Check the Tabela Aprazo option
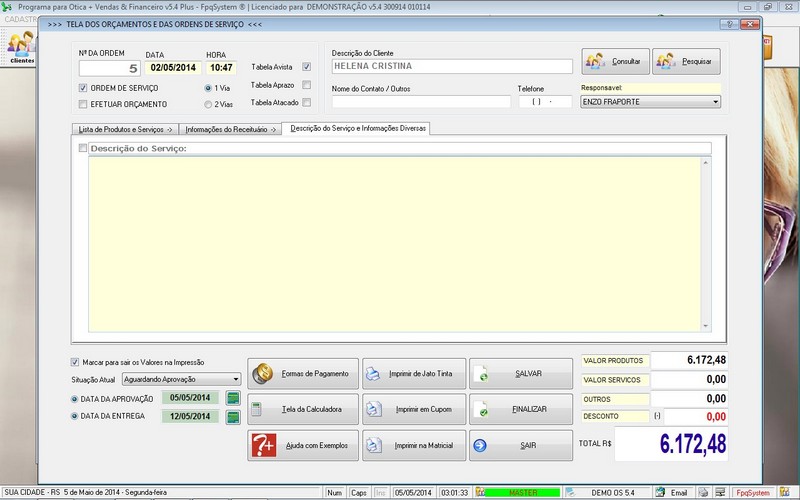 point(307,85)
